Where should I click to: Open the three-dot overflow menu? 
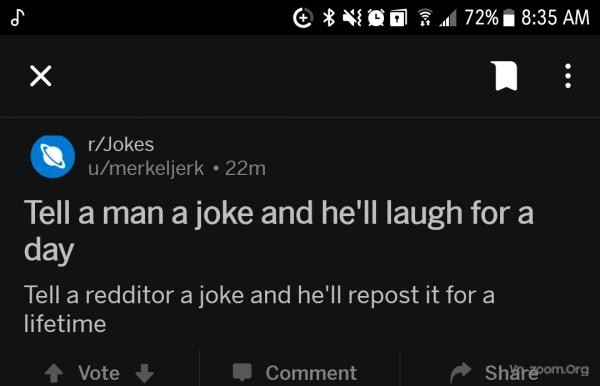point(568,76)
